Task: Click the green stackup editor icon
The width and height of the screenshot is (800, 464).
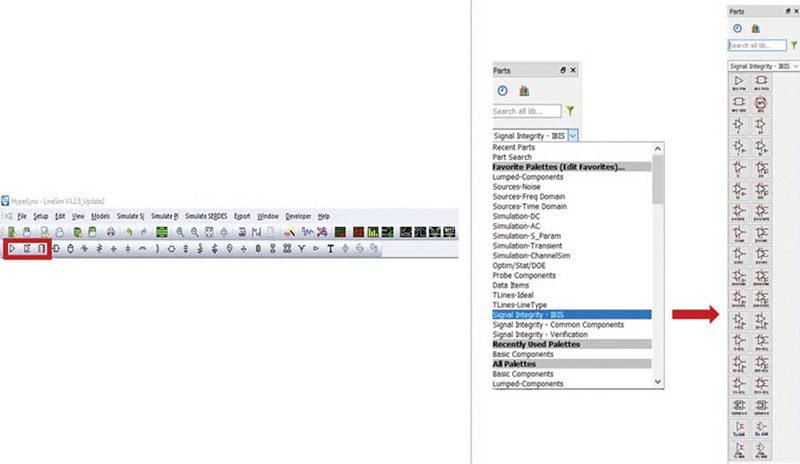Action: coord(162,232)
